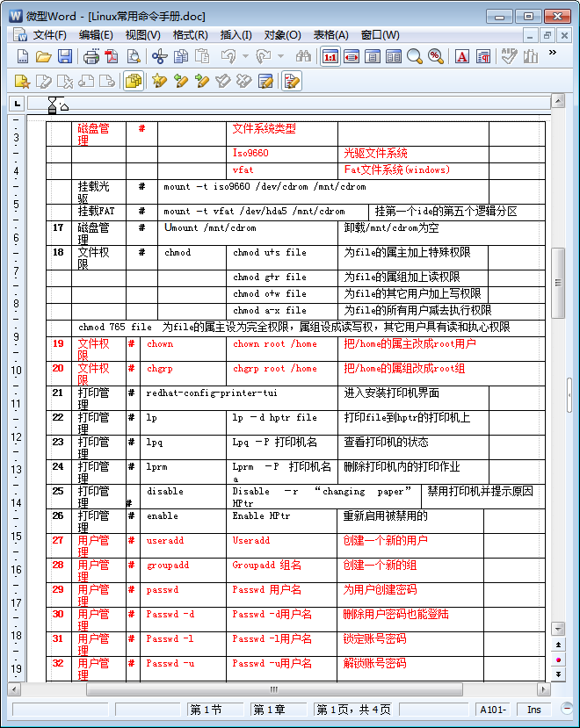
Task: Click the red browse object dot button
Action: 558,660
